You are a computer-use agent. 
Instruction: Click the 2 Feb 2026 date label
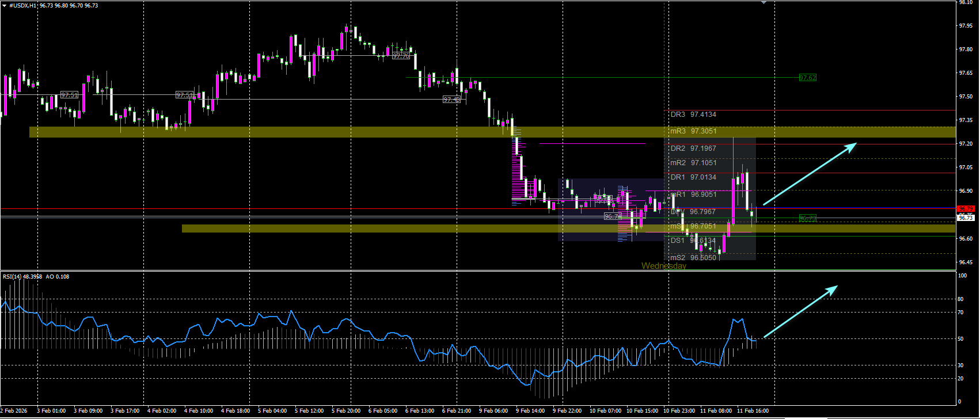click(x=14, y=411)
